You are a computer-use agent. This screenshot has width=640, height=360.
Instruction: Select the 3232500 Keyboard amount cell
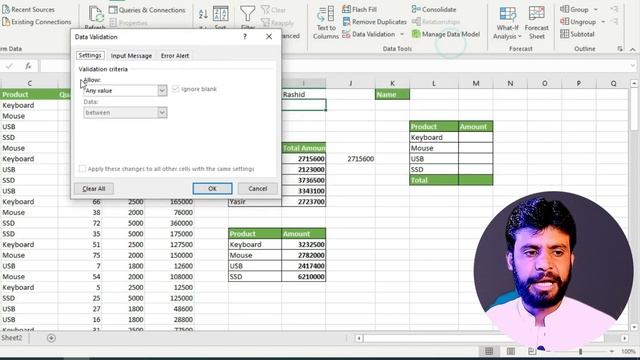304,244
